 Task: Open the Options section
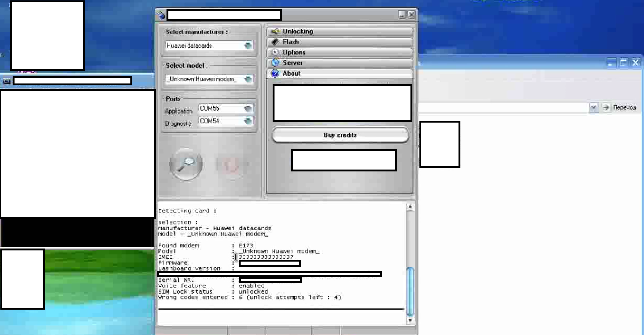[340, 52]
